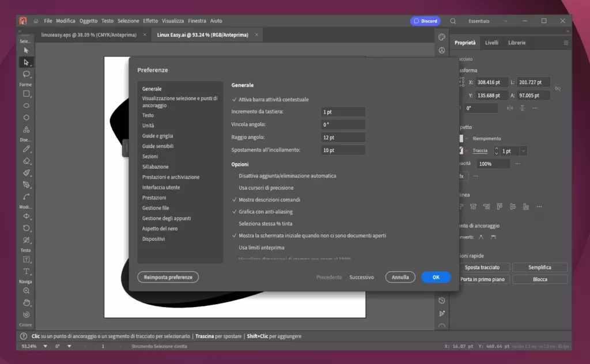Click the Reimposta preferenze button
Viewport: 590px width, 364px height.
tap(168, 278)
